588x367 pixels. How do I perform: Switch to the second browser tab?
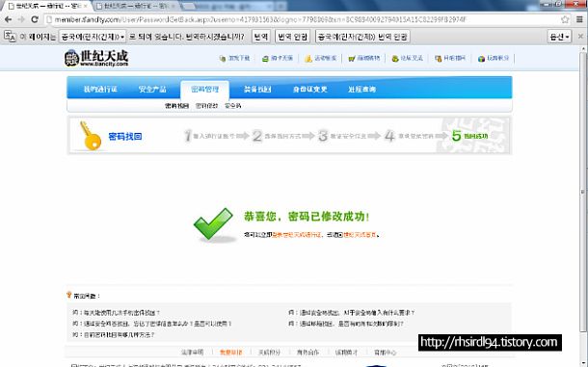pos(135,6)
